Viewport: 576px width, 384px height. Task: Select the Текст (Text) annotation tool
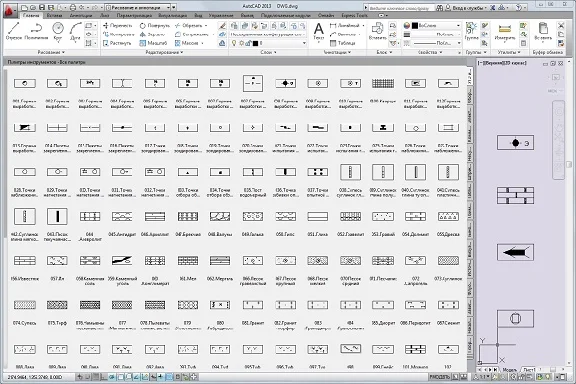[318, 31]
